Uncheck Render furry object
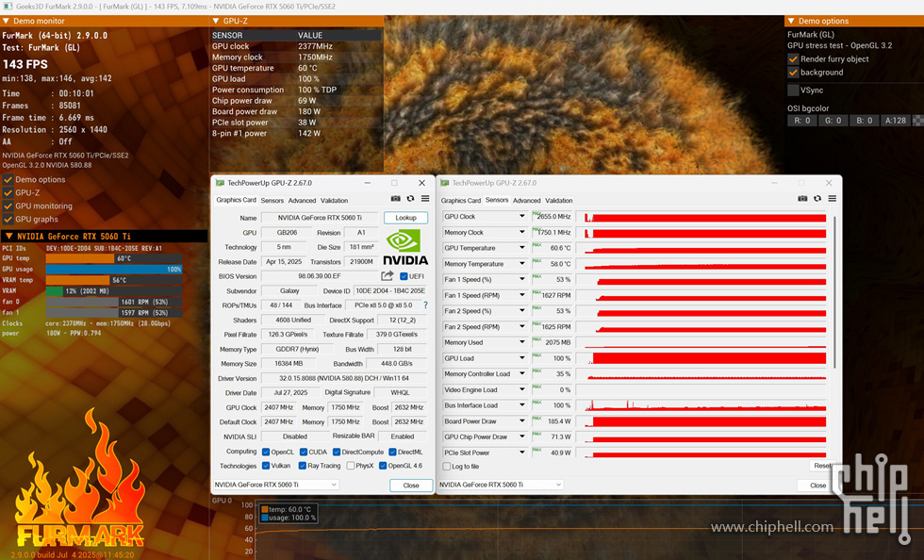Viewport: 924px width, 560px height. [793, 59]
